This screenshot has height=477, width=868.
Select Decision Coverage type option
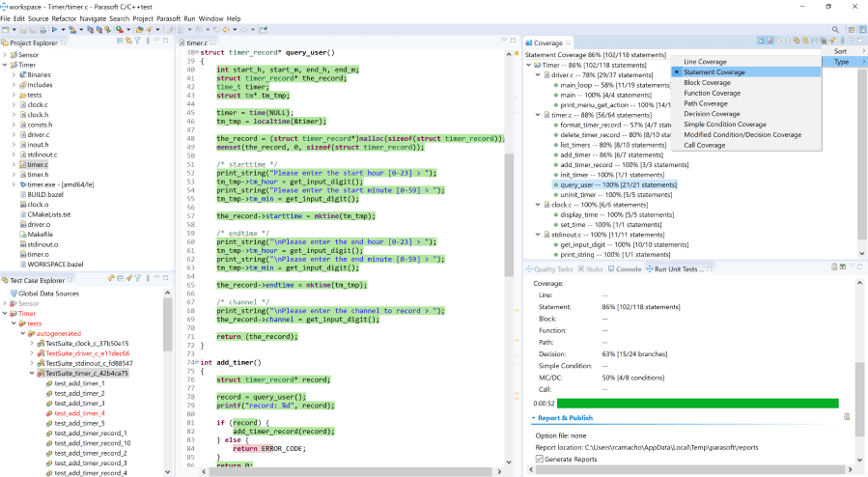click(712, 114)
